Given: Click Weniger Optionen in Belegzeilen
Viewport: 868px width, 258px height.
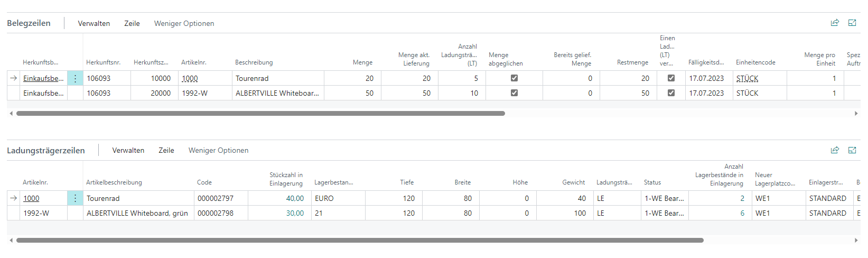Looking at the screenshot, I should [184, 23].
